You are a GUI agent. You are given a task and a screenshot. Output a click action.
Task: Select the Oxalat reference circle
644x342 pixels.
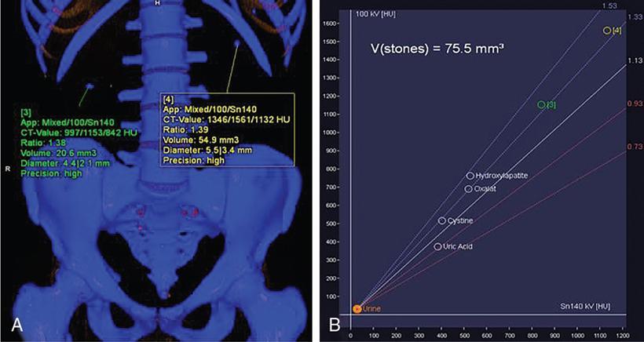tap(468, 189)
